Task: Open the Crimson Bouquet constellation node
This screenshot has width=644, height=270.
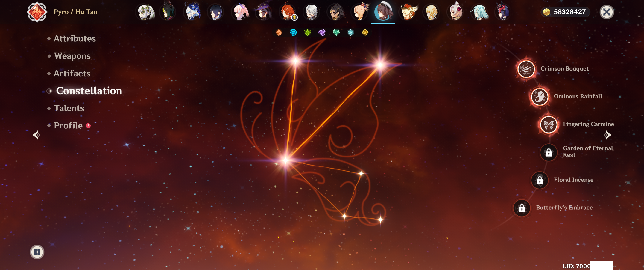Action: tap(526, 69)
